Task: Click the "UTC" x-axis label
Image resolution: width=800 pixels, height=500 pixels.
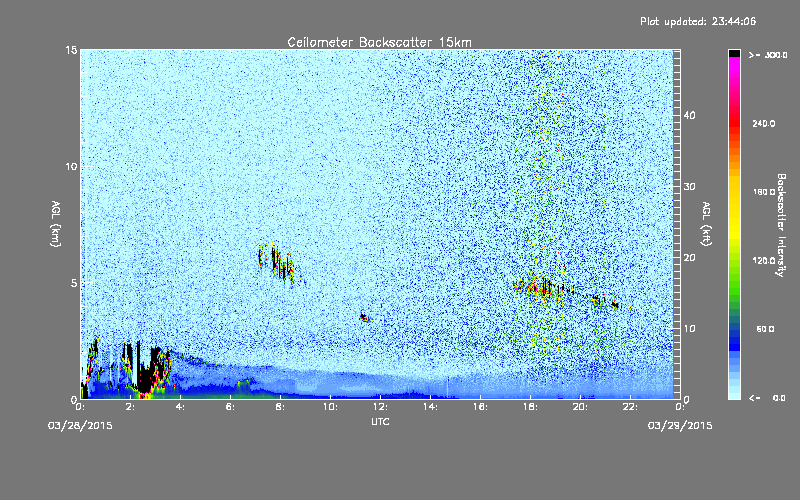Action: pos(380,421)
